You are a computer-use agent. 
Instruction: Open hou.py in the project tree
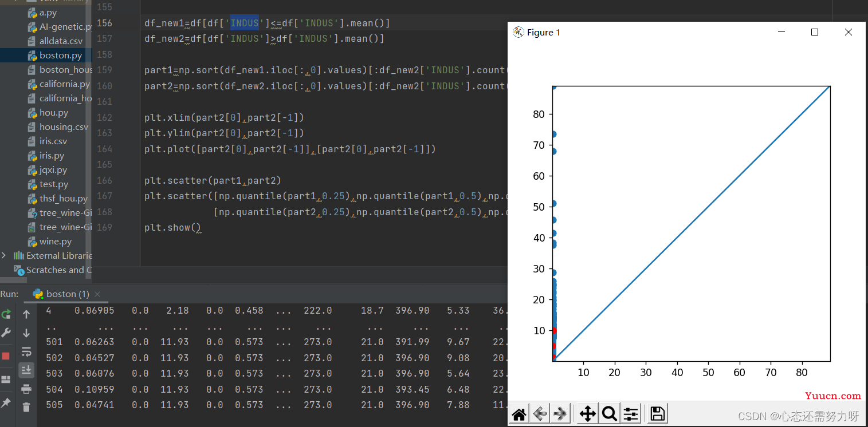pyautogui.click(x=54, y=113)
